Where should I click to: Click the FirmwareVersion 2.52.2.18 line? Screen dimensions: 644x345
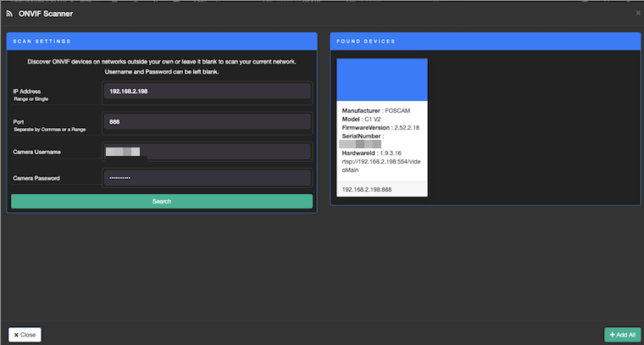[380, 127]
